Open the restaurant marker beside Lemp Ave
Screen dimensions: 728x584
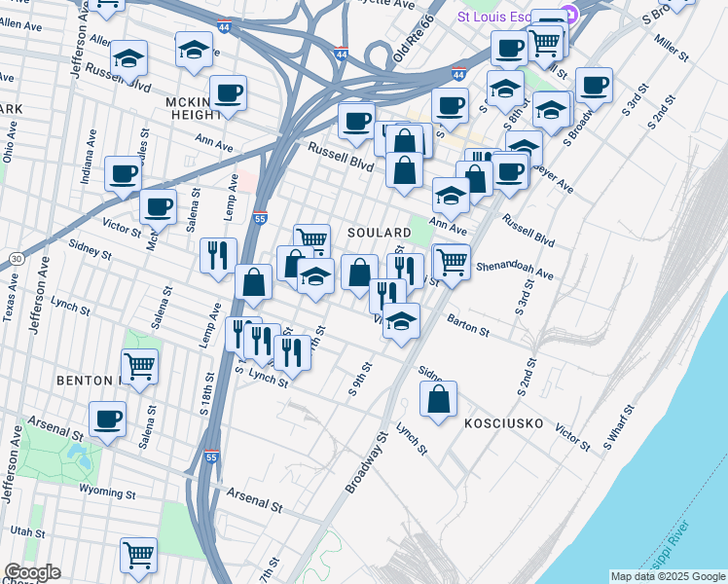(218, 255)
